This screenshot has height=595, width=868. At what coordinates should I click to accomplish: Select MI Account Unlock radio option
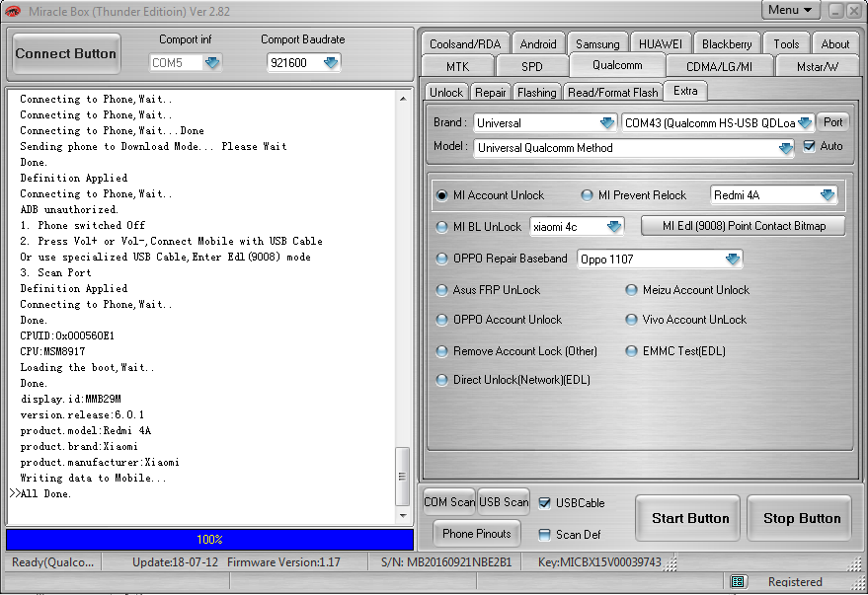click(441, 195)
